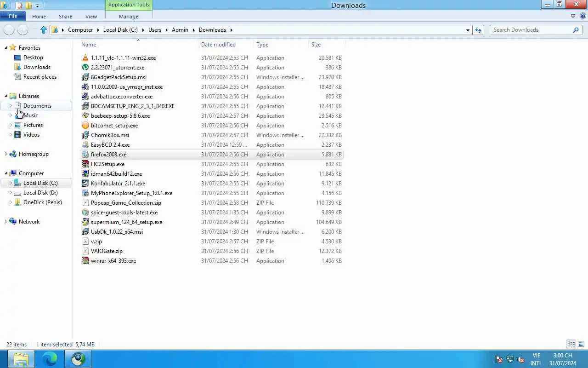Image resolution: width=588 pixels, height=368 pixels.
Task: Click the Action Center flag tray icon
Action: (x=499, y=359)
